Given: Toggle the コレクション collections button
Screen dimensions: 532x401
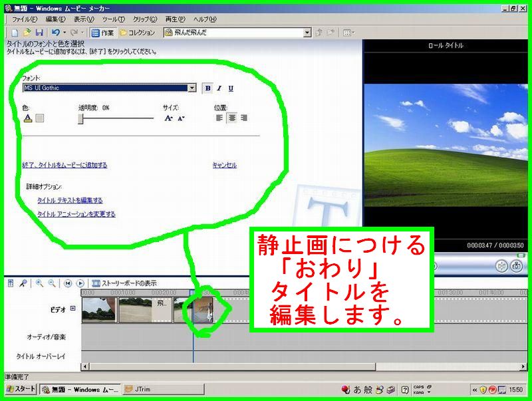Looking at the screenshot, I should click(x=138, y=33).
